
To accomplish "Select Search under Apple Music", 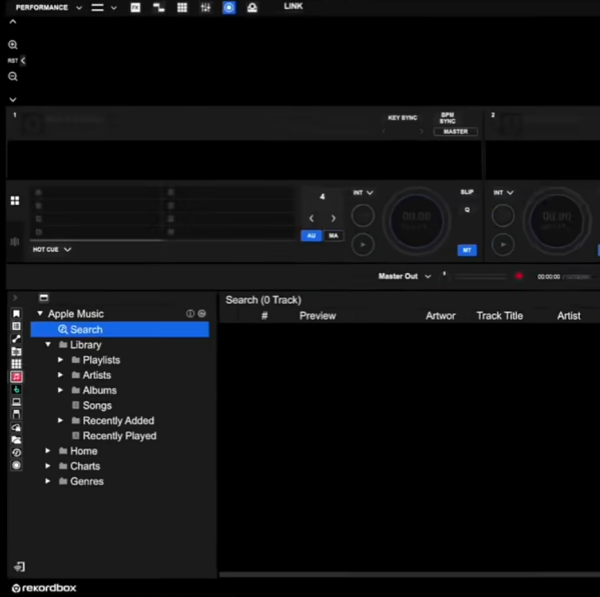I will [x=120, y=329].
